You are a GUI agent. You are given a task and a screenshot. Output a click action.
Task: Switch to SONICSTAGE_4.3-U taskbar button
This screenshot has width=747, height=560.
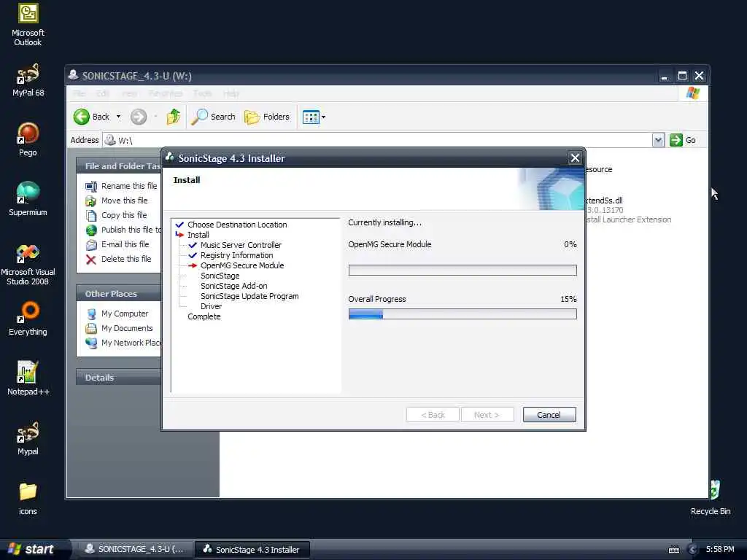click(134, 549)
